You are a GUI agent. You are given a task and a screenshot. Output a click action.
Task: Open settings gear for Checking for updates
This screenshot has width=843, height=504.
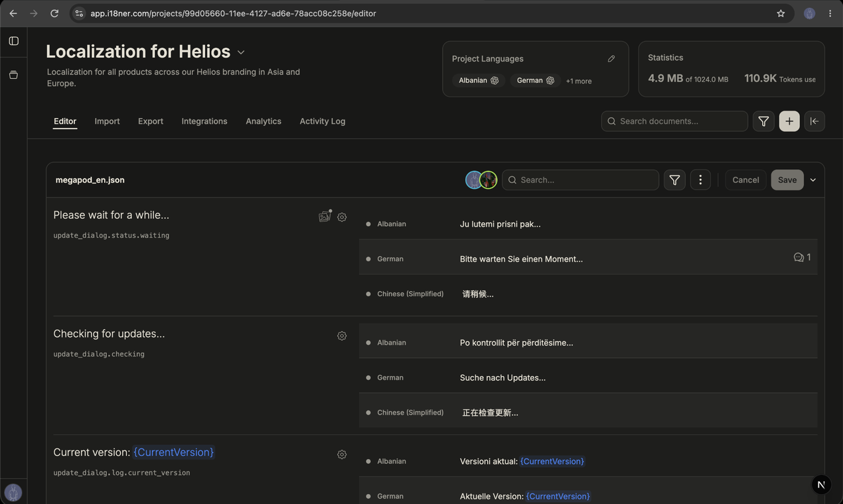point(342,336)
